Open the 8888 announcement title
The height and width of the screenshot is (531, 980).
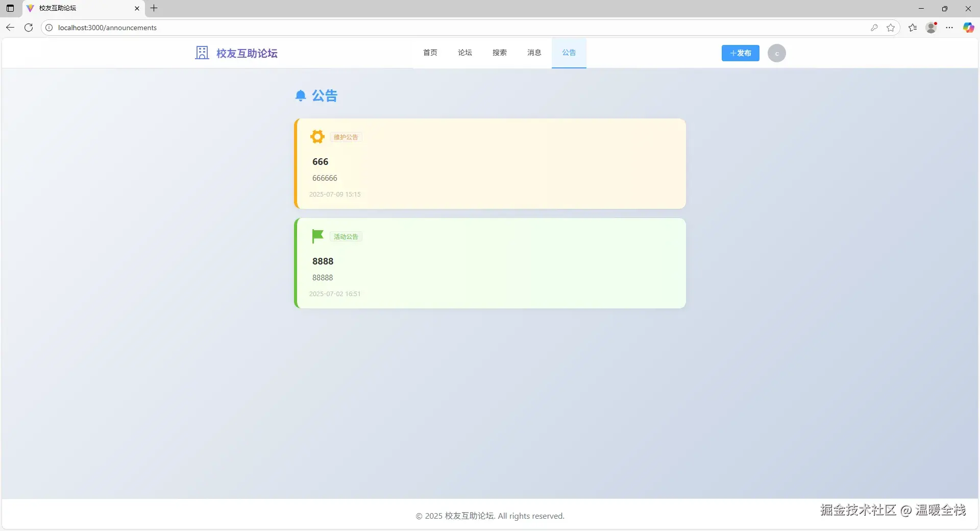(323, 261)
